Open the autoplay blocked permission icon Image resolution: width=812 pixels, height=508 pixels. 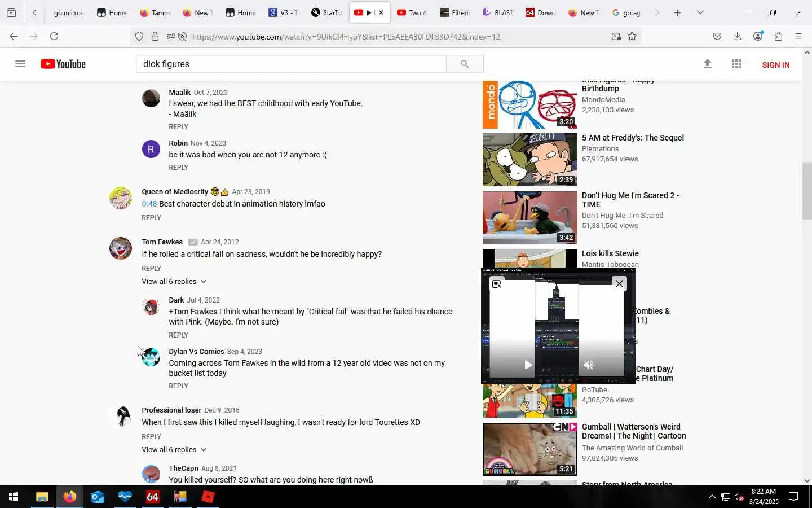[182, 37]
